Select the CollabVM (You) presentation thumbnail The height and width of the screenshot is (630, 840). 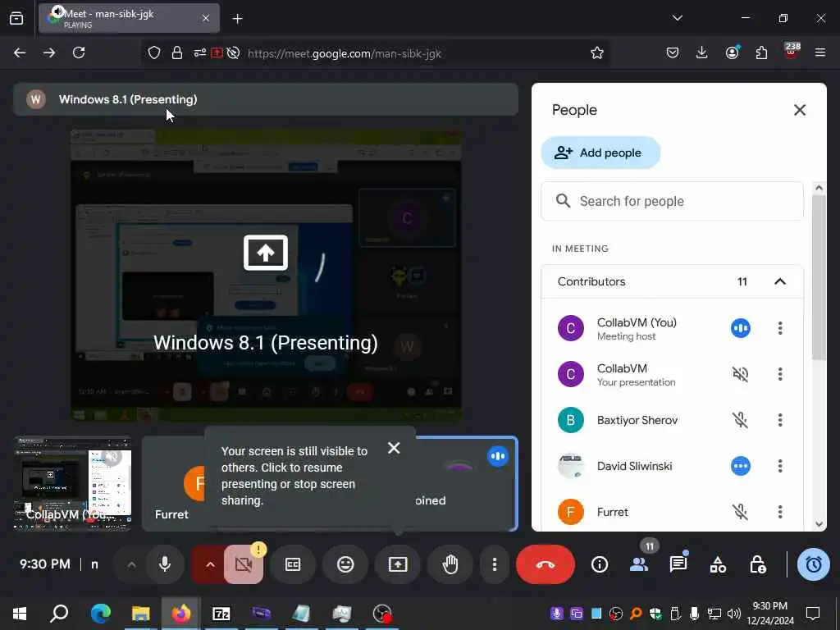click(72, 484)
